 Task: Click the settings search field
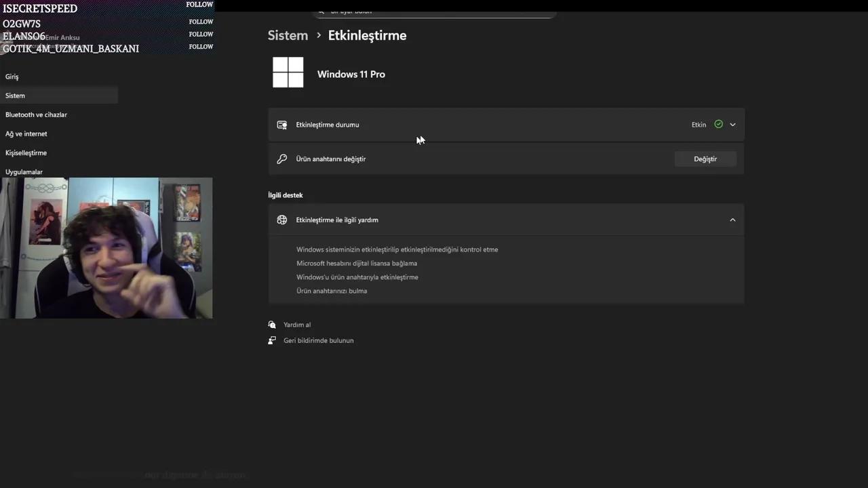434,12
